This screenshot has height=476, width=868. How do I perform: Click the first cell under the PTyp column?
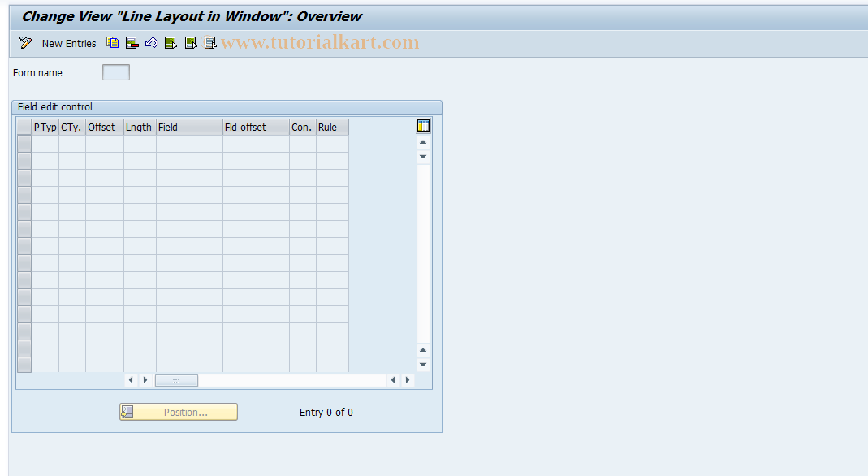tap(45, 144)
